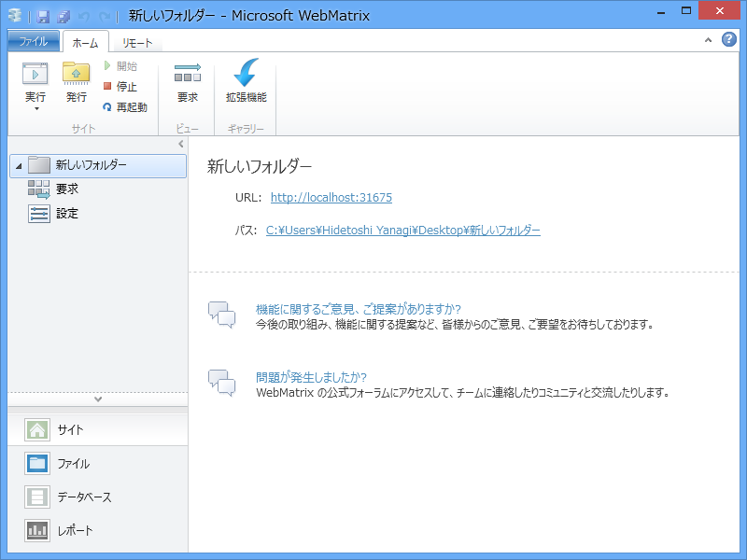Click the speech bubble icon beside forum link

pyautogui.click(x=222, y=383)
